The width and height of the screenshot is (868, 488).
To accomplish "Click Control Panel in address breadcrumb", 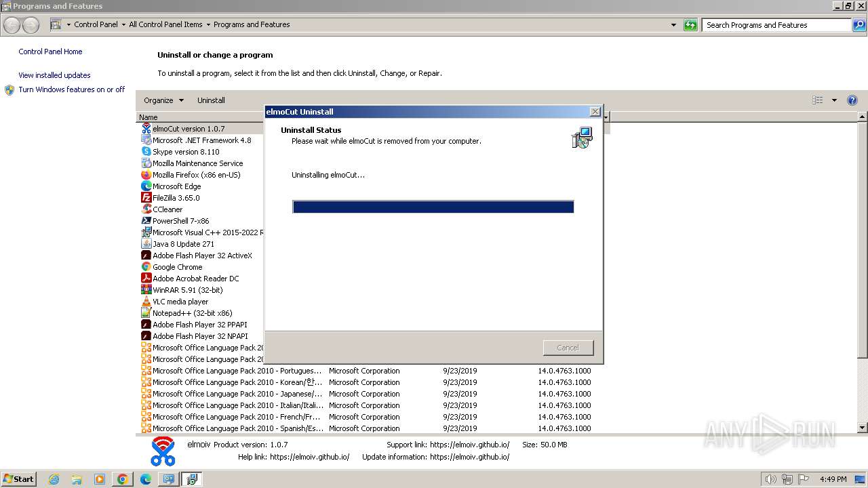I will [x=96, y=24].
